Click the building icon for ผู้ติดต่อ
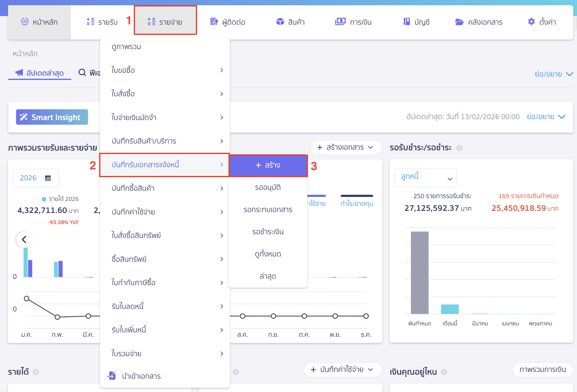 click(214, 22)
